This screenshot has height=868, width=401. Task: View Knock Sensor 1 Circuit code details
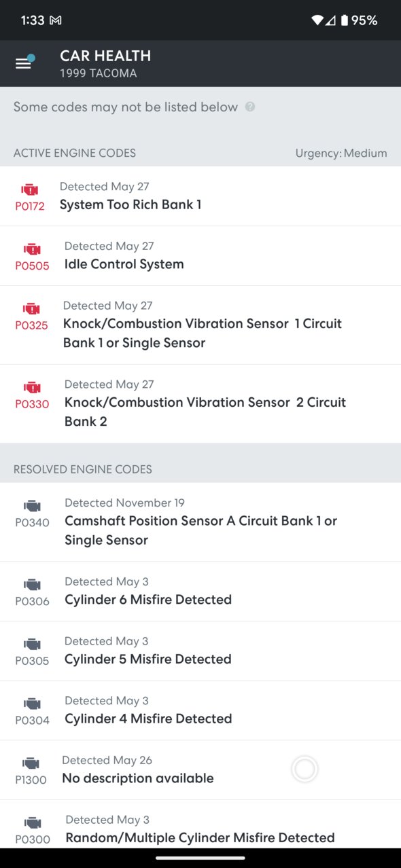click(x=201, y=325)
